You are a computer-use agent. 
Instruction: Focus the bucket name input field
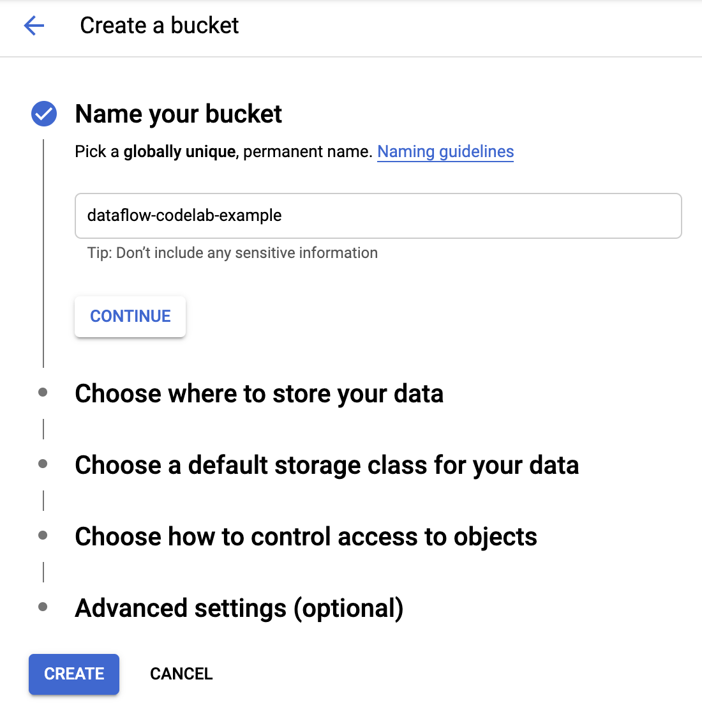point(378,216)
